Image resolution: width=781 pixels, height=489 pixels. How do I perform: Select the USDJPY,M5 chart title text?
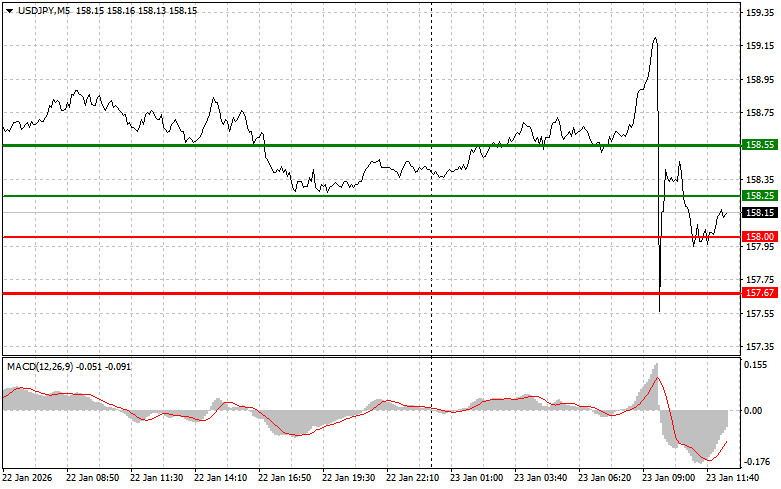pyautogui.click(x=44, y=11)
